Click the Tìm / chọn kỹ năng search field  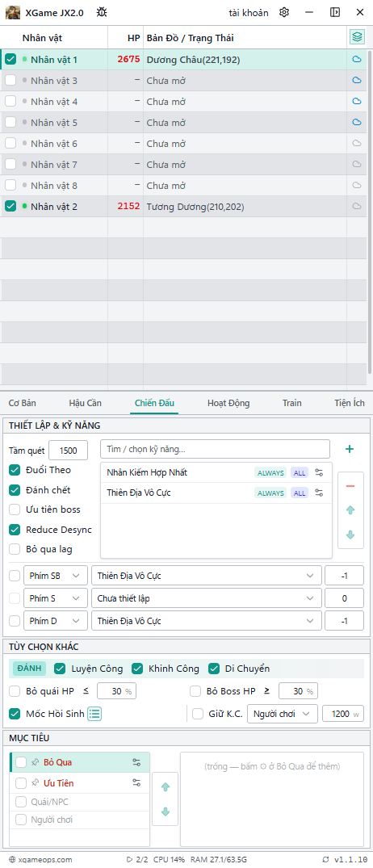215,449
